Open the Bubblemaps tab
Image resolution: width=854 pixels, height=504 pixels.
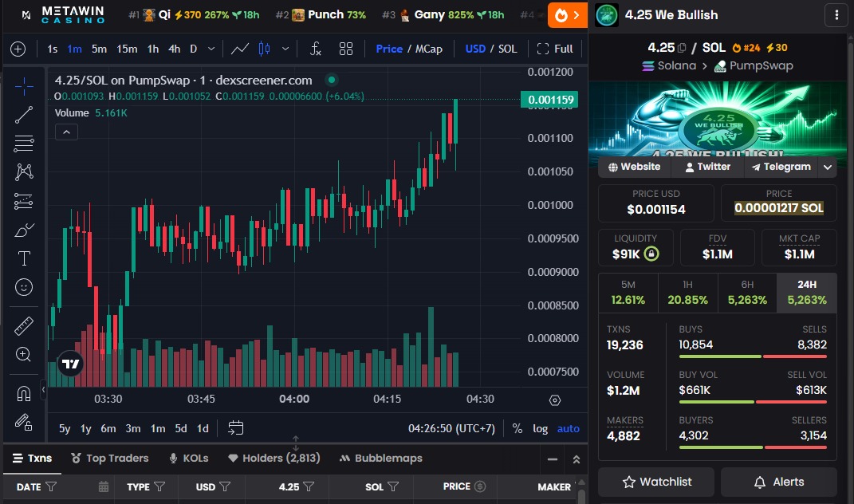click(380, 459)
